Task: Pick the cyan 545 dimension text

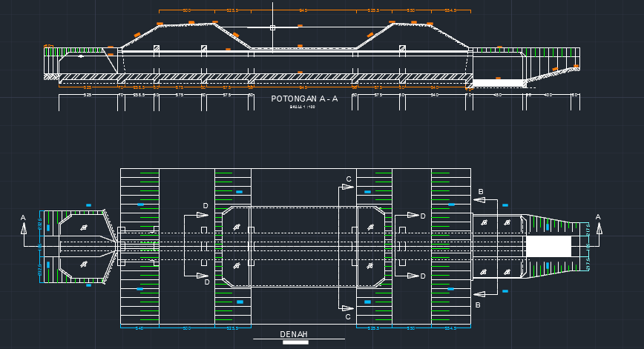Action: pyautogui.click(x=139, y=328)
